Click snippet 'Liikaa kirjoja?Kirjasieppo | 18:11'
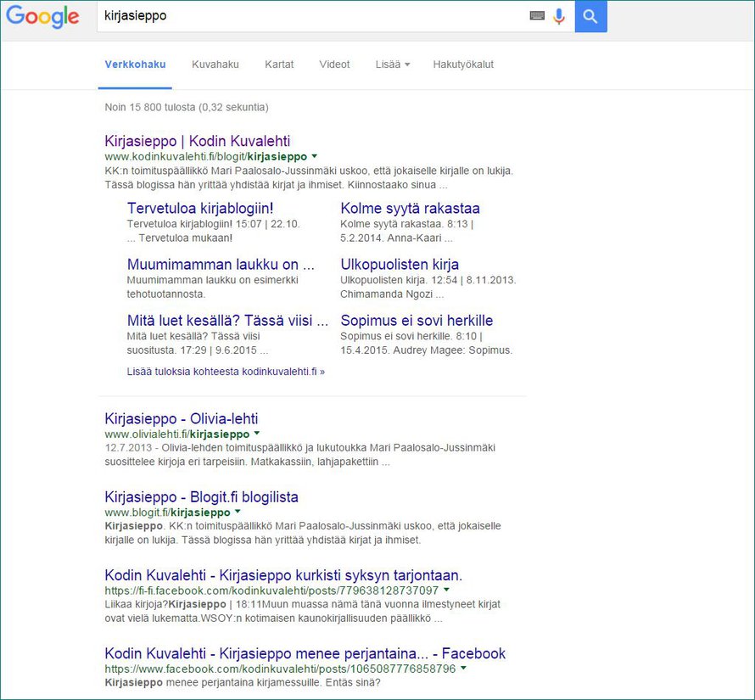Screen dimensions: 755x700 (x=302, y=612)
